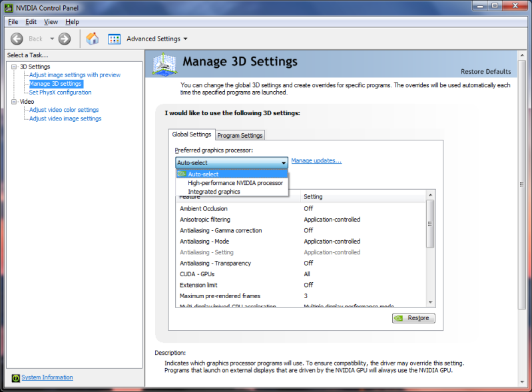The height and width of the screenshot is (392, 532).
Task: Minimize the NVIDIA Control Panel window
Action: [x=481, y=6]
